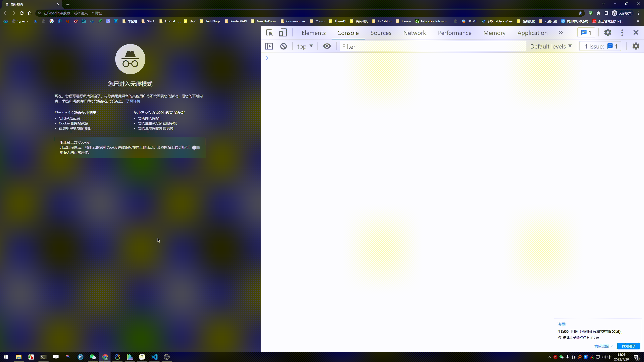Toggle third-party Cookie blocking switch
Viewport: 644px width, 362px height.
[x=196, y=147]
